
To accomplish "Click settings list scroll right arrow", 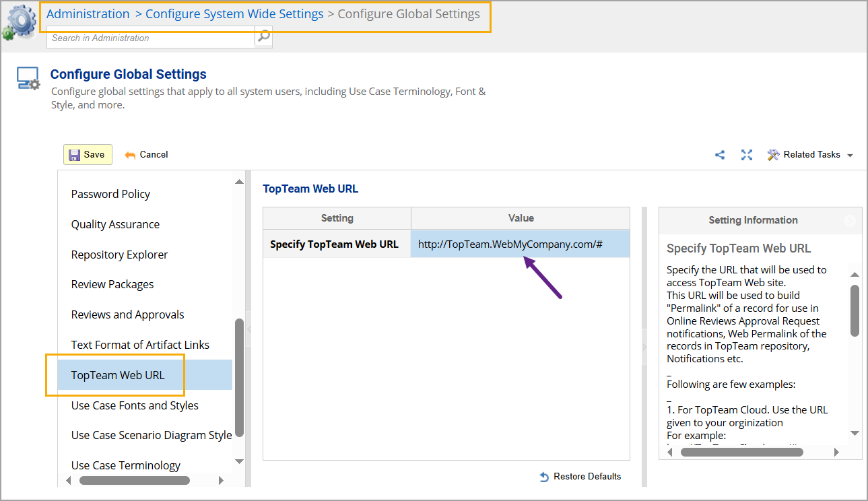I will pos(221,481).
